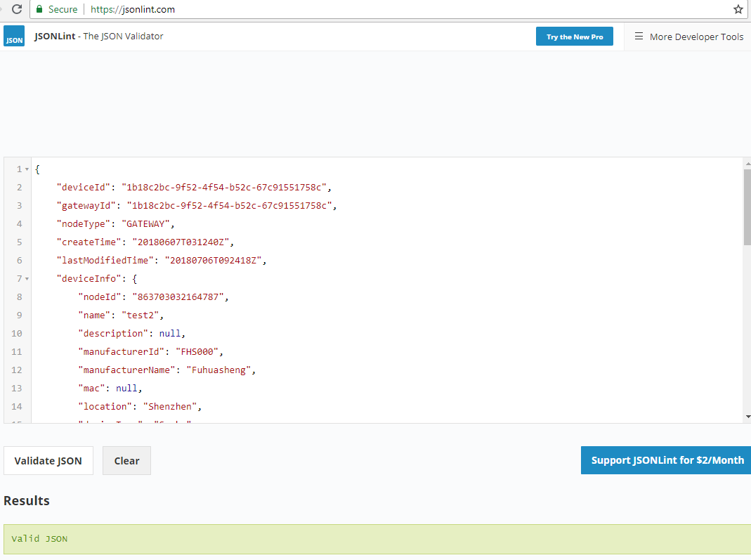Click the "test2" name value

coord(141,315)
